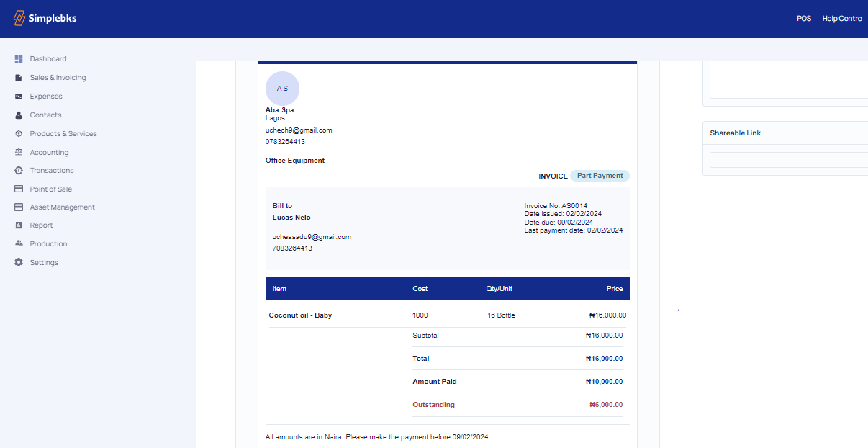Click Last payment date: 02/02/2024
Viewport: 868px width, 448px height.
pyautogui.click(x=574, y=230)
